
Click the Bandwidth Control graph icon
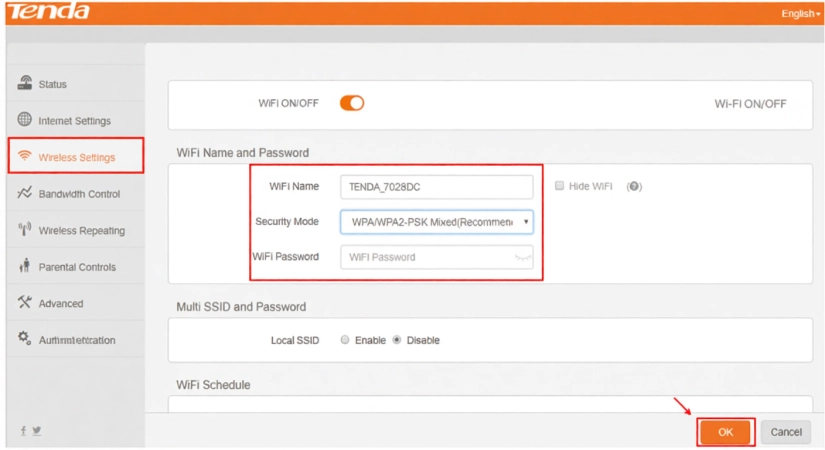click(25, 193)
